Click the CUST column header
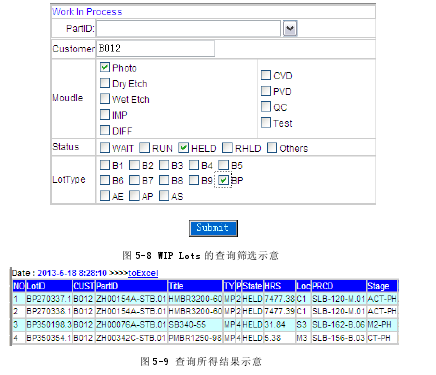This screenshot has width=436, height=375. (84, 286)
